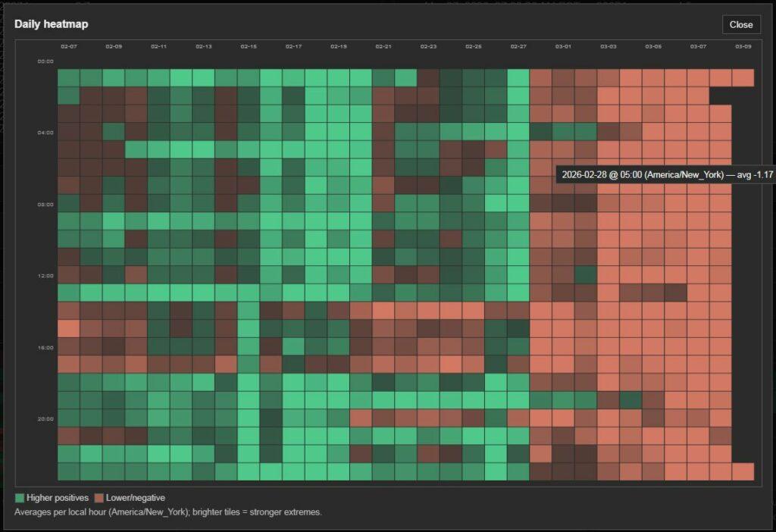Image resolution: width=776 pixels, height=532 pixels.
Task: Click the 02-17 date axis label
Action: [x=293, y=47]
